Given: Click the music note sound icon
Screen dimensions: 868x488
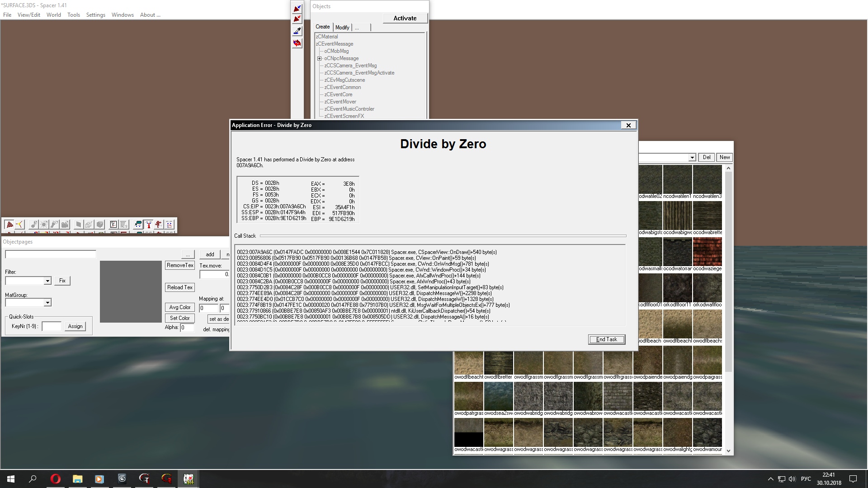Looking at the screenshot, I should (x=34, y=224).
